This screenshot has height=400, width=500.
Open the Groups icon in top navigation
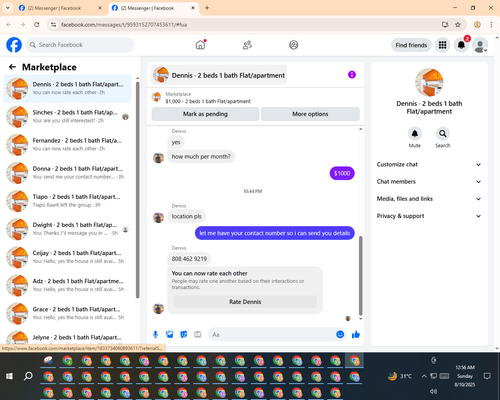[x=294, y=45]
